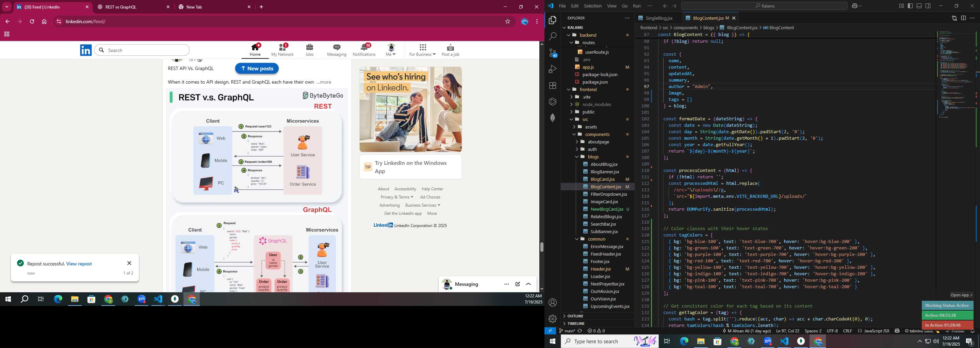Bookmark this page with star icon
The image size is (980, 348).
pos(507,22)
